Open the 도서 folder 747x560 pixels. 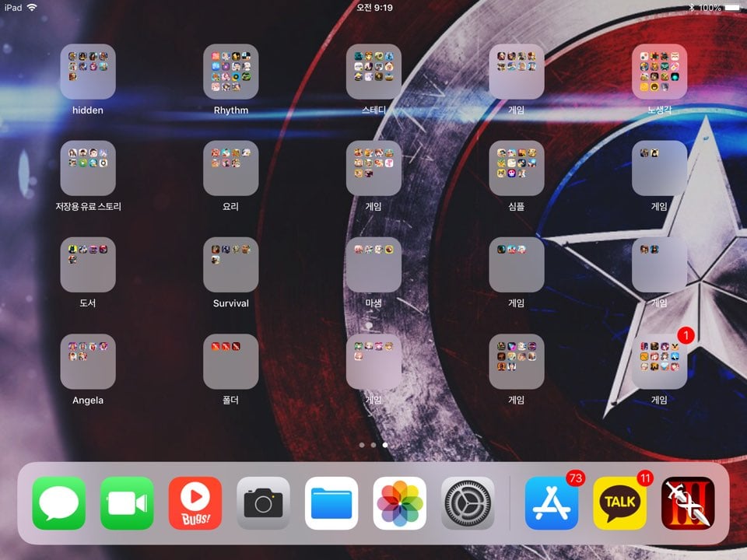click(x=88, y=264)
